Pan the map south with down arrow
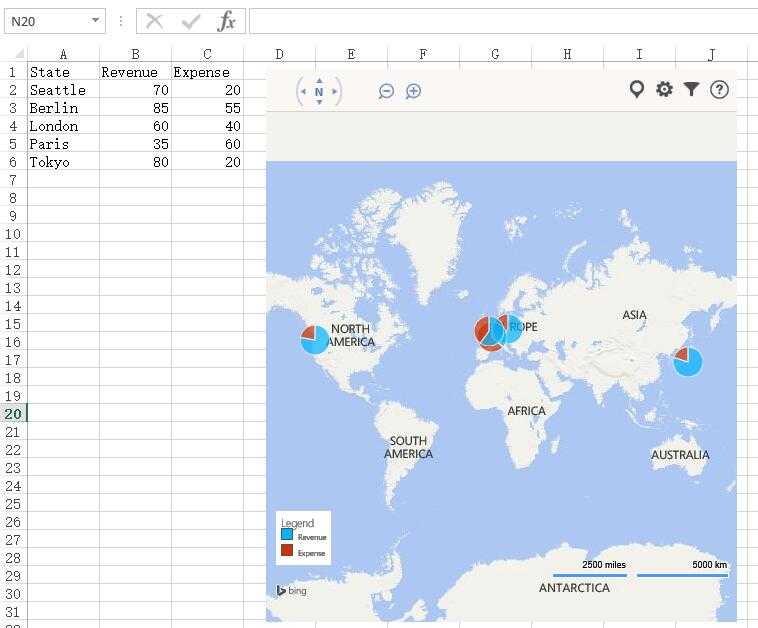Viewport: 758px width, 628px height. [x=319, y=102]
